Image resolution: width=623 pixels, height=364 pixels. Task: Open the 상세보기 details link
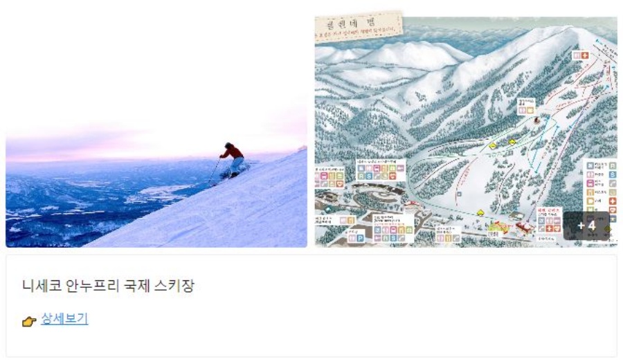point(64,319)
